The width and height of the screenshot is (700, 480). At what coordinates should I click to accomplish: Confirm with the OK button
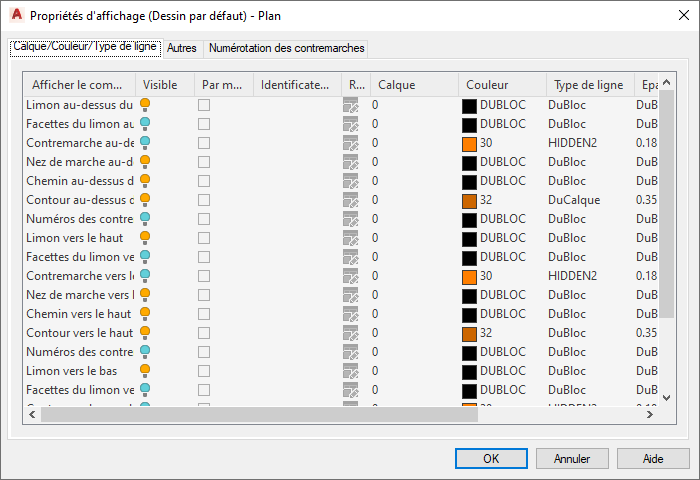click(x=491, y=458)
